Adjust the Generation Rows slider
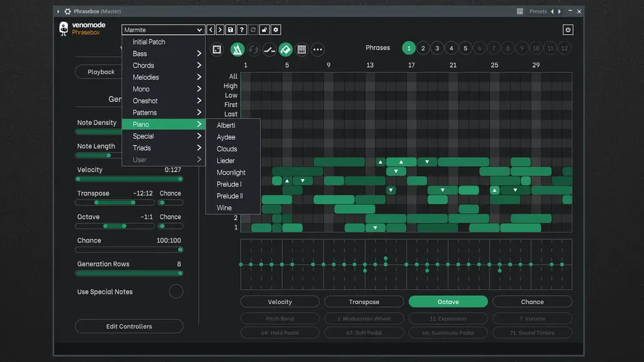Viewport: 644px width, 362px height. click(x=129, y=273)
